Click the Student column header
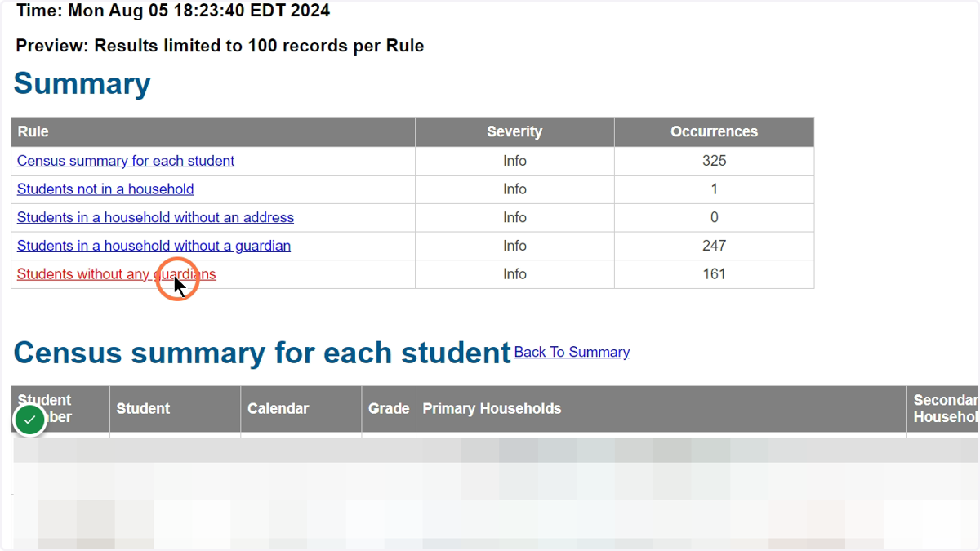The width and height of the screenshot is (980, 551). pos(175,409)
